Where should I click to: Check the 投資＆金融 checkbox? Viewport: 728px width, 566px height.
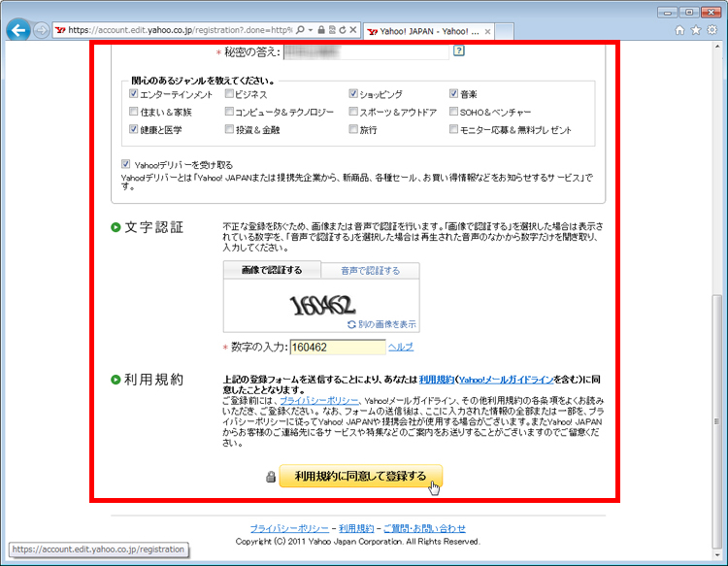(x=229, y=129)
